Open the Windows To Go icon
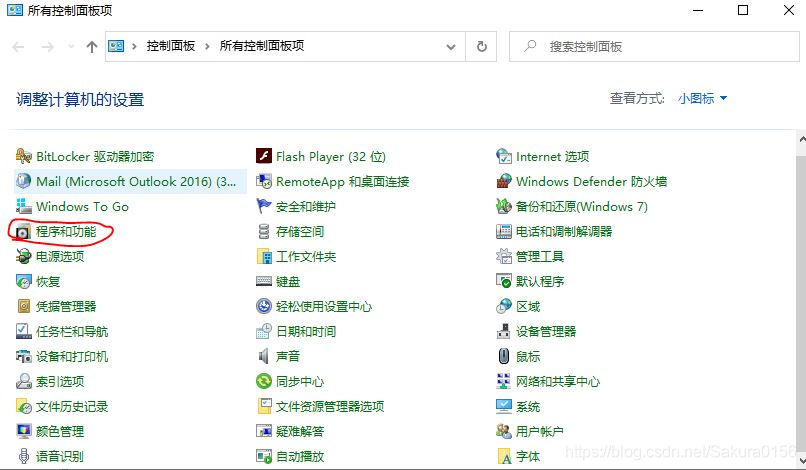Image resolution: width=806 pixels, height=470 pixels. (24, 206)
